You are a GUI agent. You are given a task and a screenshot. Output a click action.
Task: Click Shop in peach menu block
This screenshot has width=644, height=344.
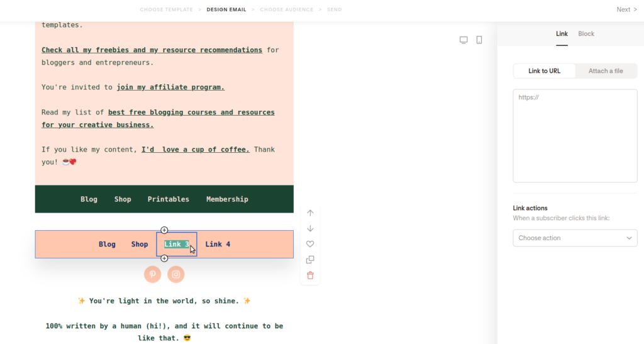[140, 244]
